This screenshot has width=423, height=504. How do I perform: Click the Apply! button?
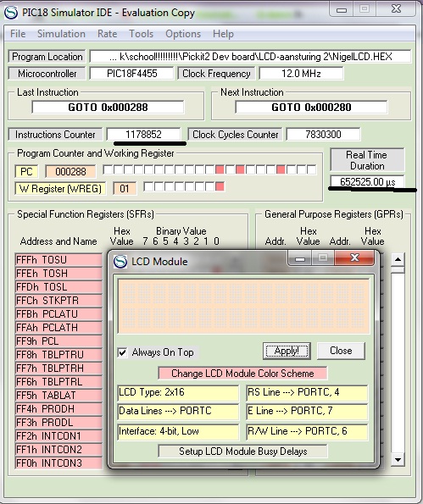[x=287, y=351]
